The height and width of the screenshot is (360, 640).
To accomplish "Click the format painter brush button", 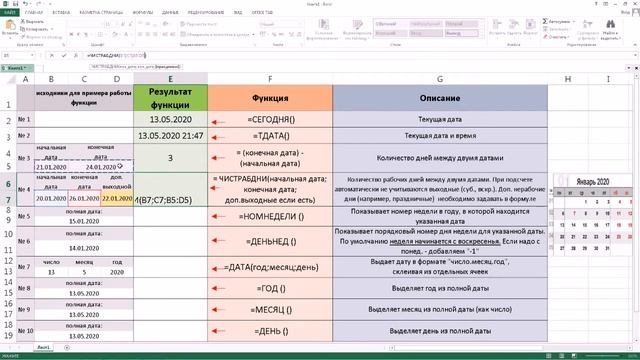I will click(x=41, y=37).
